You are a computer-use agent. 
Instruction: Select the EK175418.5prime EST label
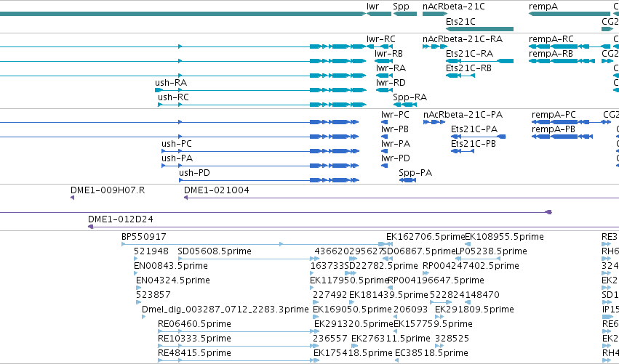click(353, 353)
